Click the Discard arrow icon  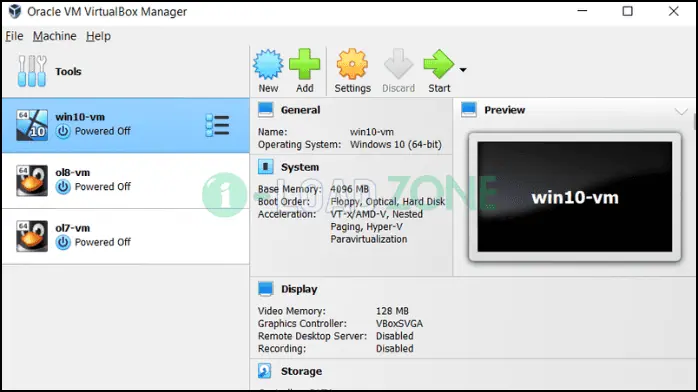398,65
